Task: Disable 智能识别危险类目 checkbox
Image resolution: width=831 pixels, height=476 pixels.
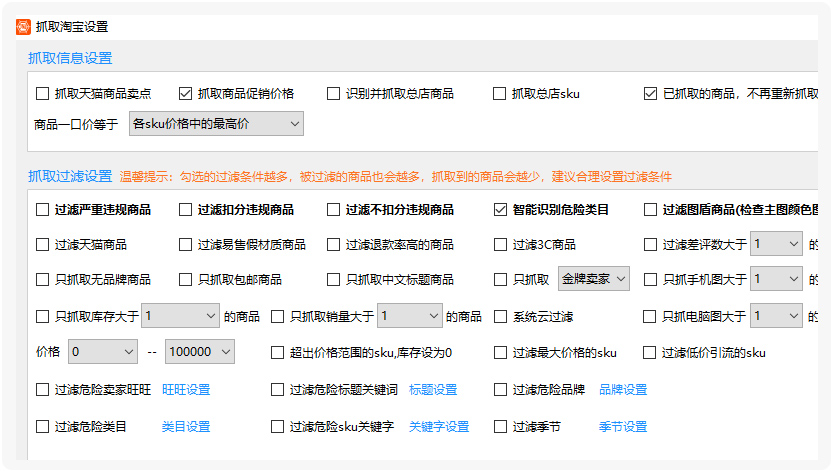Action: click(x=500, y=210)
